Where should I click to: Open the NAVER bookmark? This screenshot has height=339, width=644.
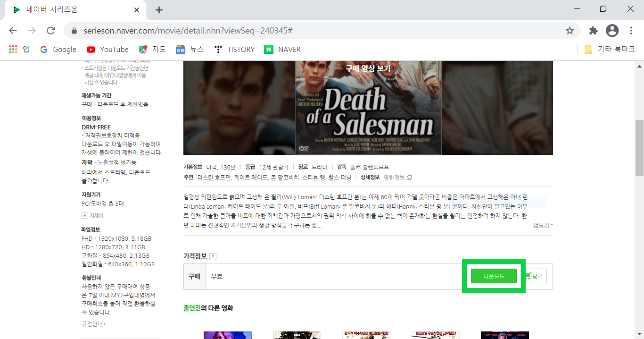(x=282, y=50)
